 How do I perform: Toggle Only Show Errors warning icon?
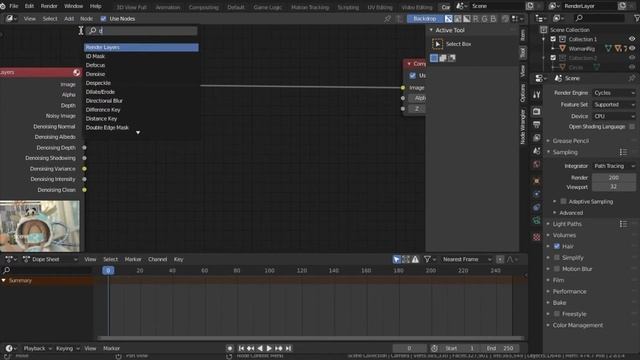(x=415, y=259)
